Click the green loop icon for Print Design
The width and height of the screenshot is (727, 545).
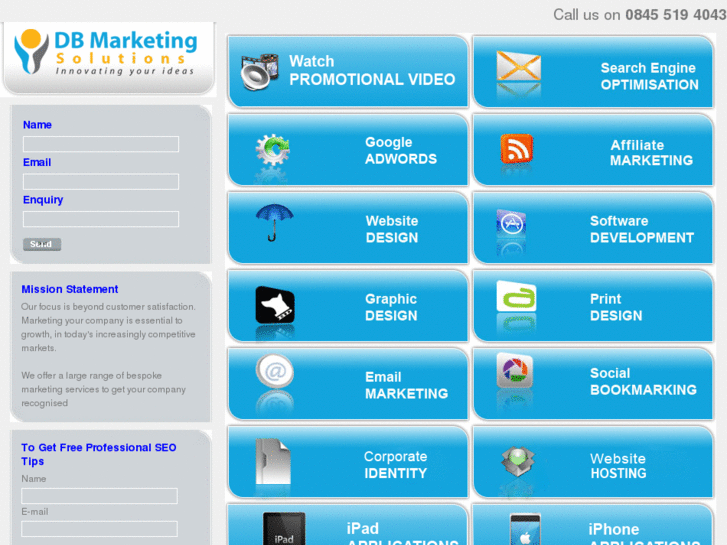click(x=516, y=296)
